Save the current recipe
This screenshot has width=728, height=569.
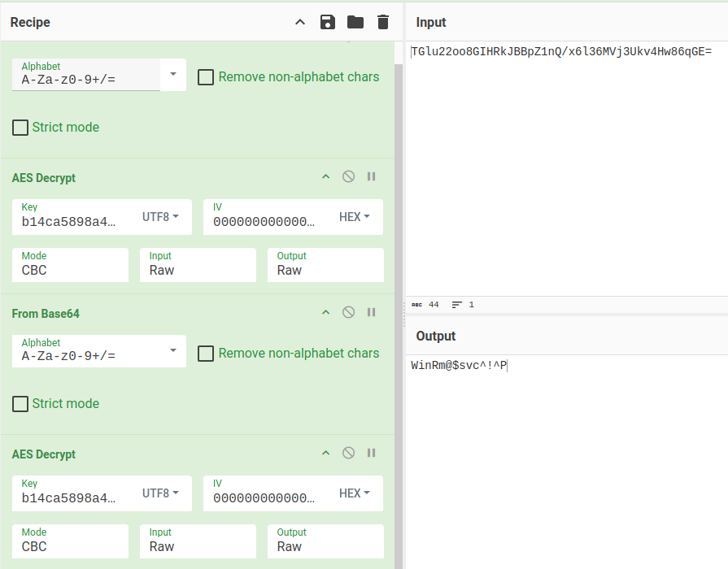pos(327,23)
